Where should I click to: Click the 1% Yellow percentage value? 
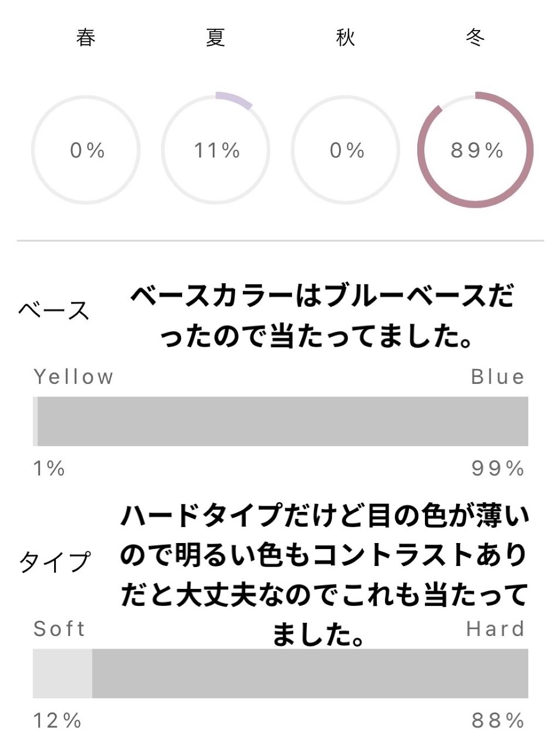click(49, 469)
